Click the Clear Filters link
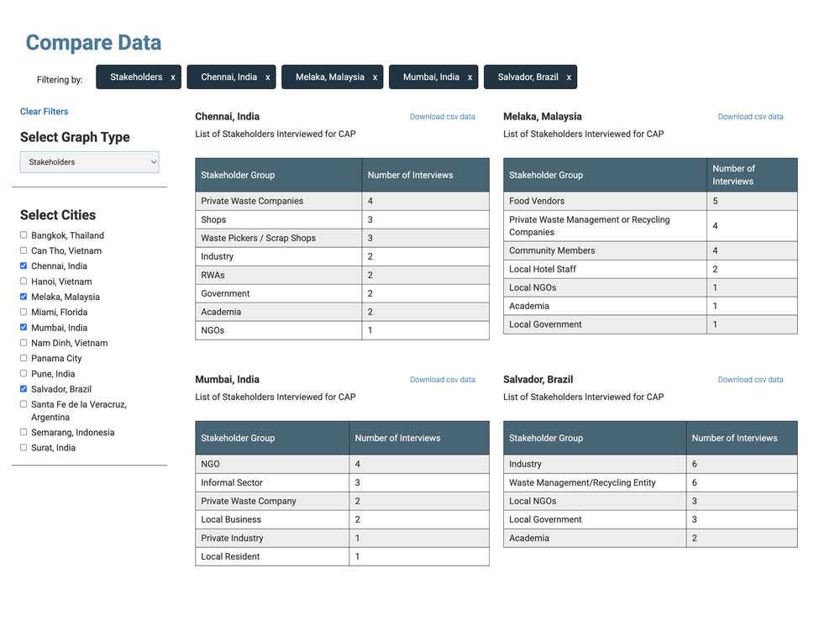Viewport: 840px width, 632px height. point(44,111)
